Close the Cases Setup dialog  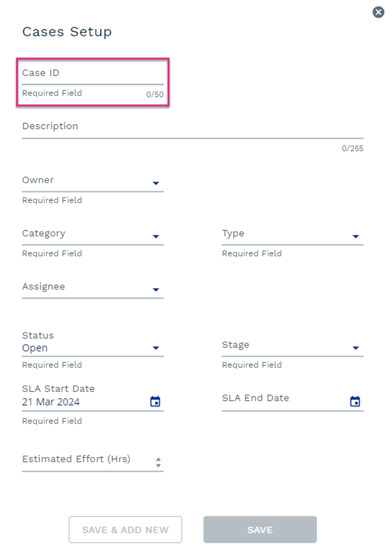(x=378, y=12)
